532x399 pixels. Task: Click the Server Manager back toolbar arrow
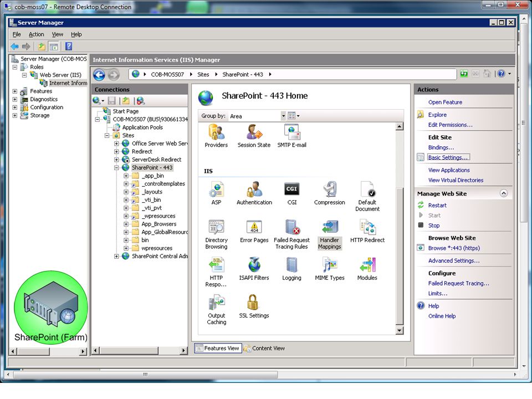(x=14, y=47)
